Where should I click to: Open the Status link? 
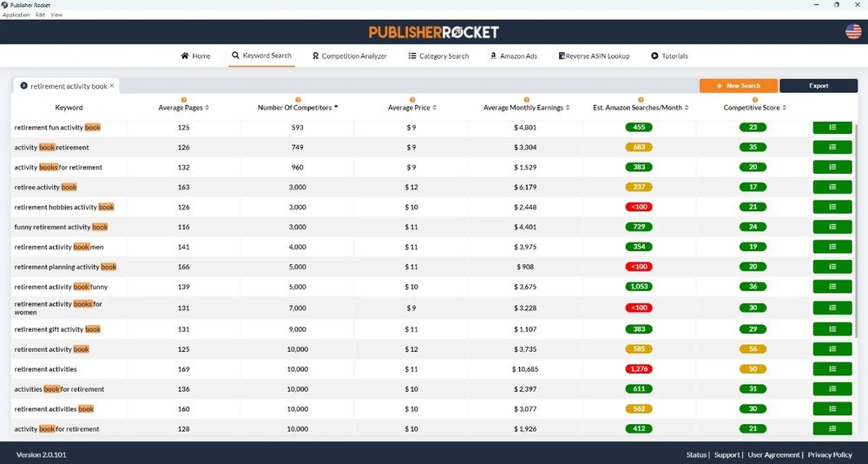point(696,454)
